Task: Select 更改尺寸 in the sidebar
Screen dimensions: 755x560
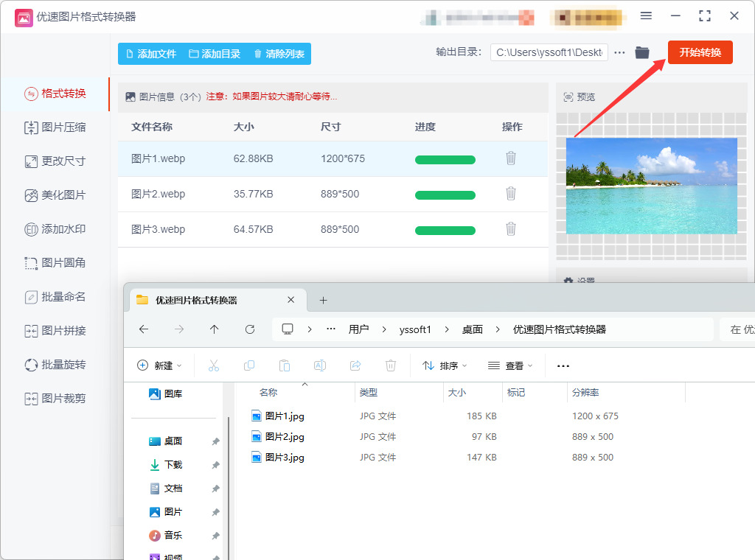Action: [55, 161]
